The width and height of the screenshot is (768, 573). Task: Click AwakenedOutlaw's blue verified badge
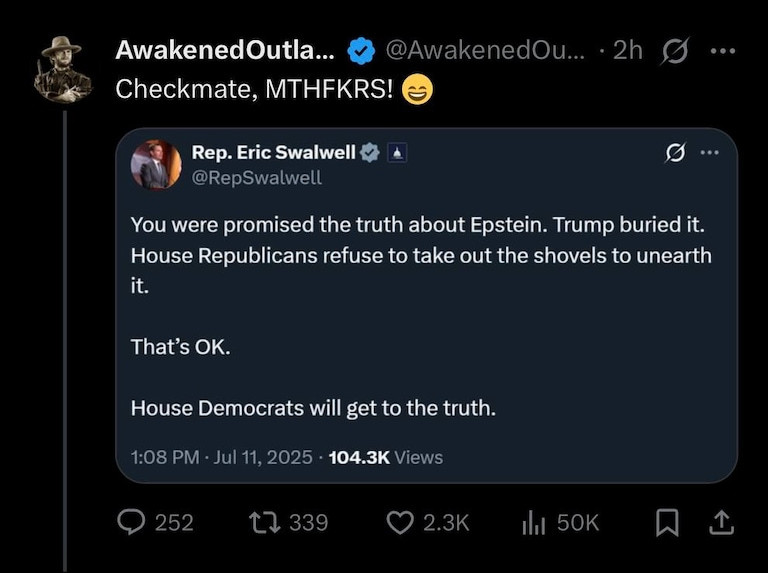[360, 50]
